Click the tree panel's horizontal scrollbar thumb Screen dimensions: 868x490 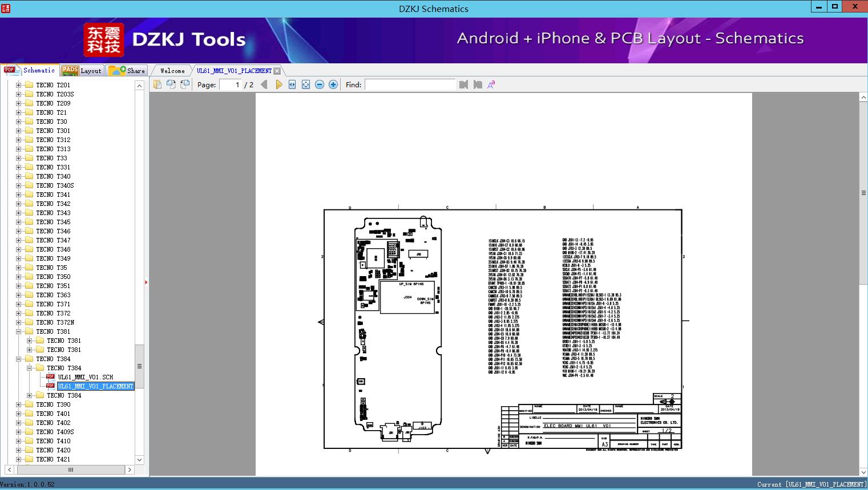pos(70,469)
